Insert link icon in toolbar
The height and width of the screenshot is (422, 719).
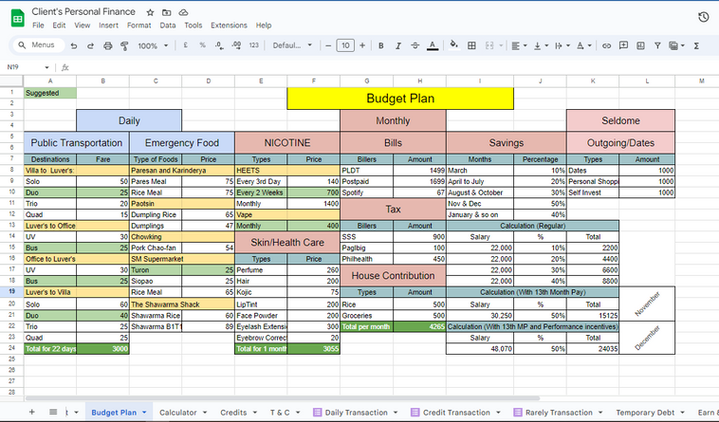[x=606, y=45]
